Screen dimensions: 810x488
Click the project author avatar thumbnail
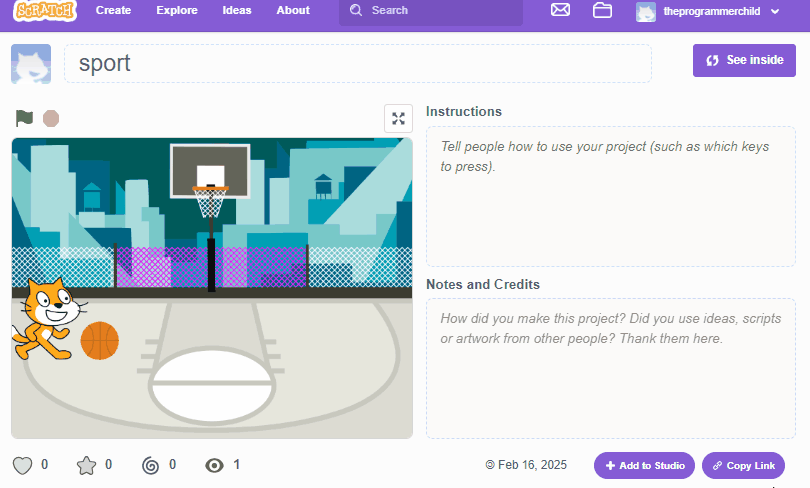pos(31,64)
